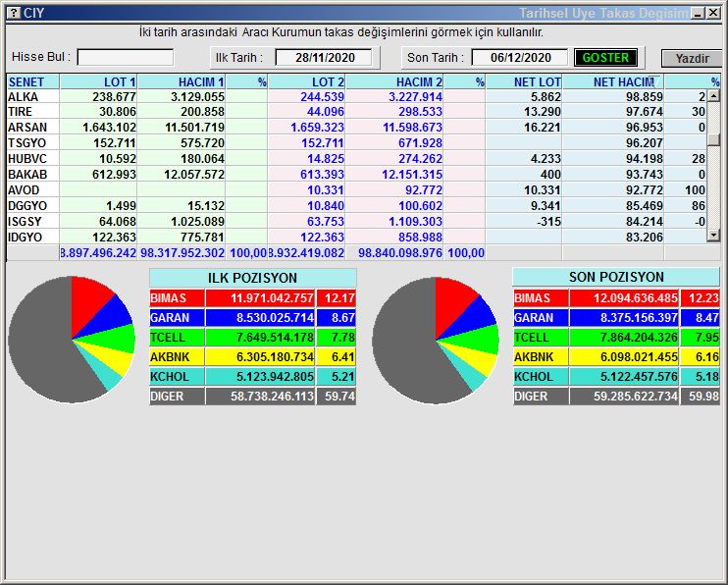Click the Ilk Tarih date field

324,58
